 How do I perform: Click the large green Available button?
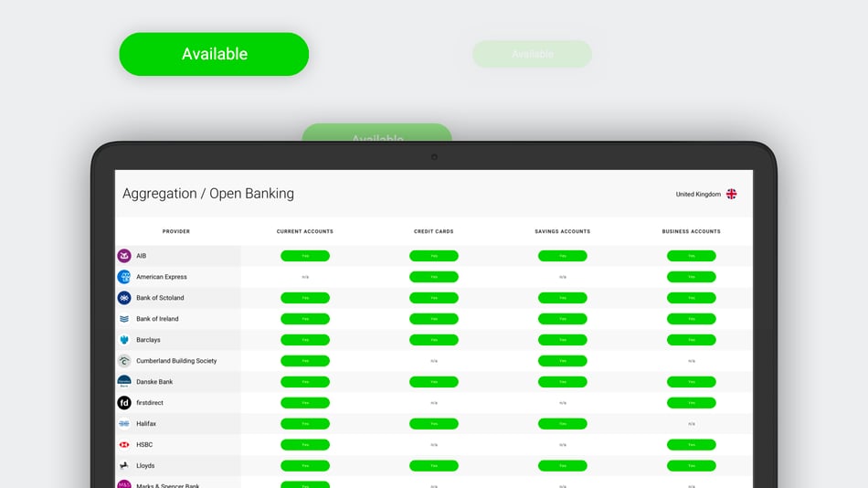[214, 54]
